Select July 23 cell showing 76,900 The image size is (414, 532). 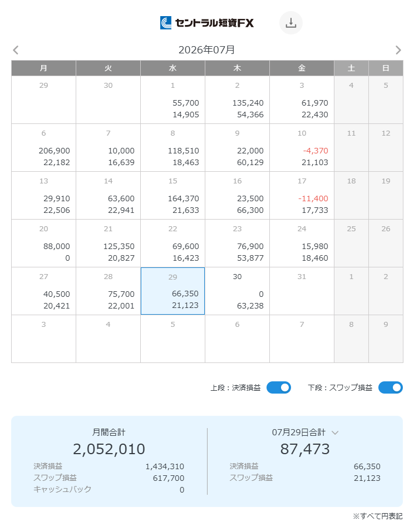point(238,243)
